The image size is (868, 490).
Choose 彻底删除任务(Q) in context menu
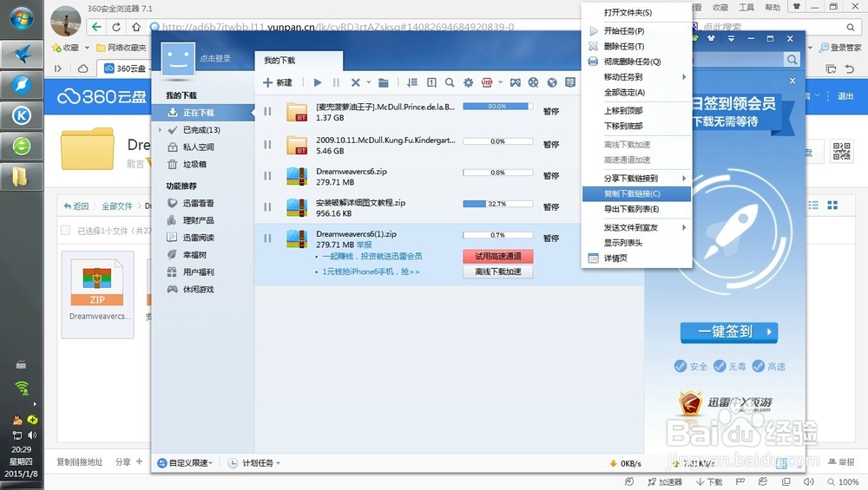click(x=636, y=62)
